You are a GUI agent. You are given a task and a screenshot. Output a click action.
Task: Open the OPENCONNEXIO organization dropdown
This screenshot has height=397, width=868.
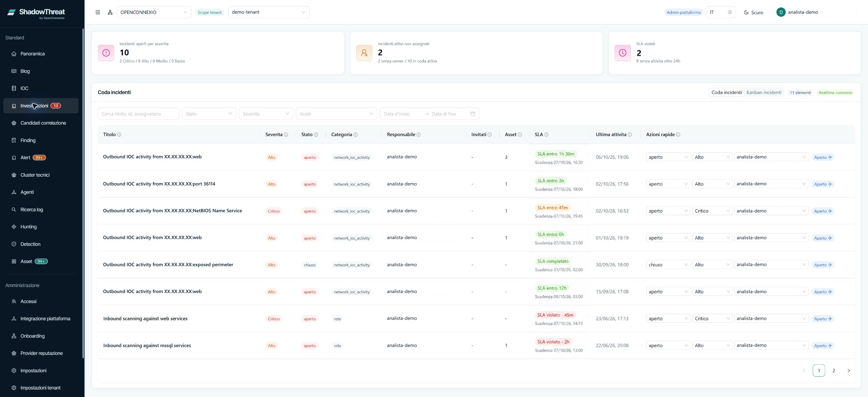point(154,12)
